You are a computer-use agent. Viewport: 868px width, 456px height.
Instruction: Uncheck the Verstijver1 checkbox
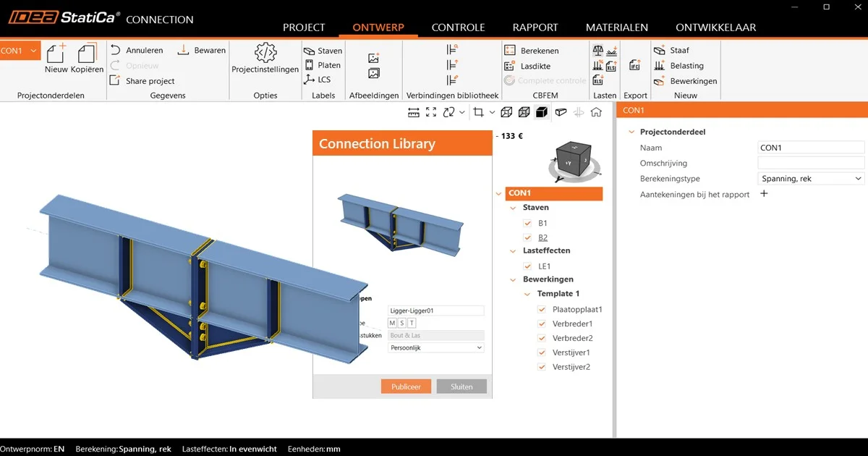[x=542, y=352]
